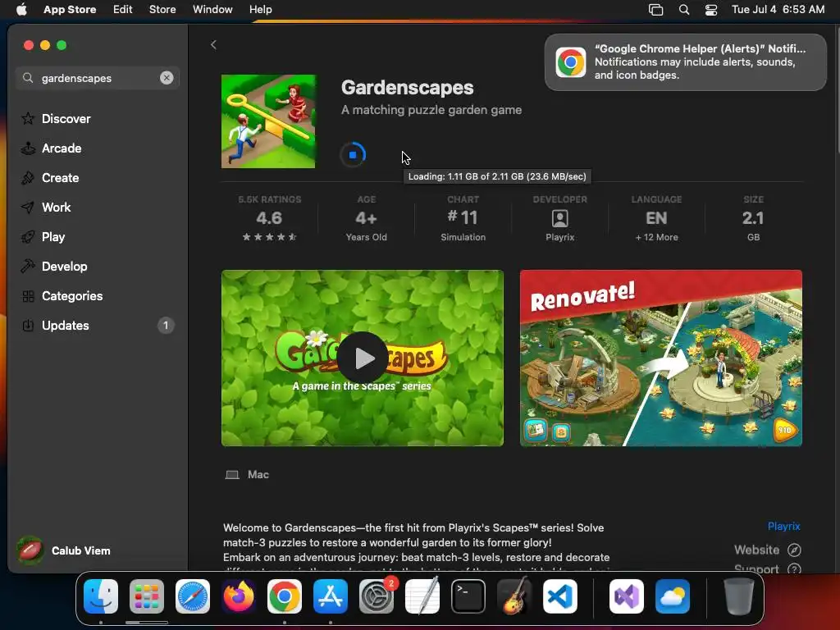
Task: Click the Website compass icon
Action: pyautogui.click(x=794, y=550)
